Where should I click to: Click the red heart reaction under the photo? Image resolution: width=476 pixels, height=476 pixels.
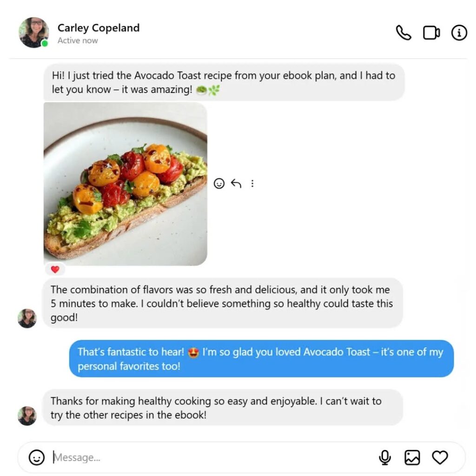(55, 269)
